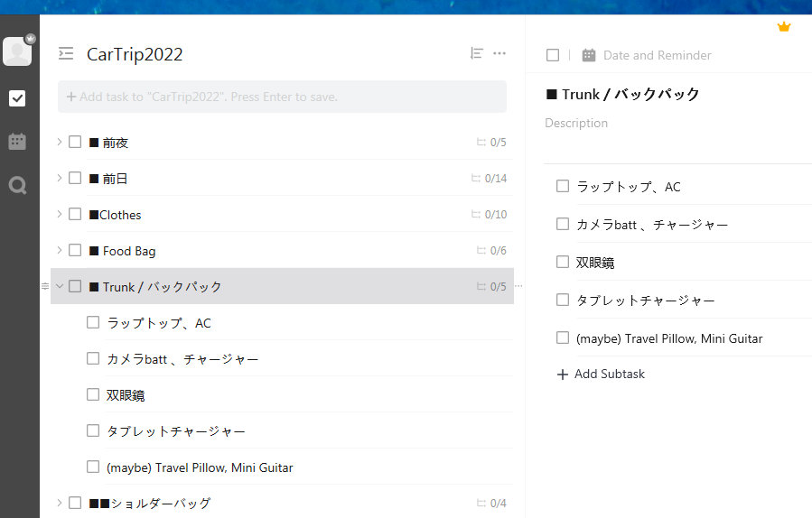Select the 前日 task text
Screen dimensions: 812x518
tap(108, 179)
